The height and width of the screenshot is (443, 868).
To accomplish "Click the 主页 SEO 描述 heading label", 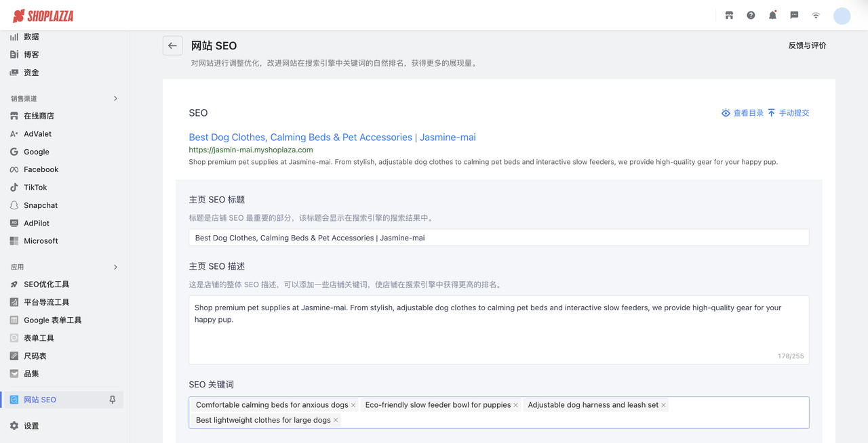I will click(217, 266).
